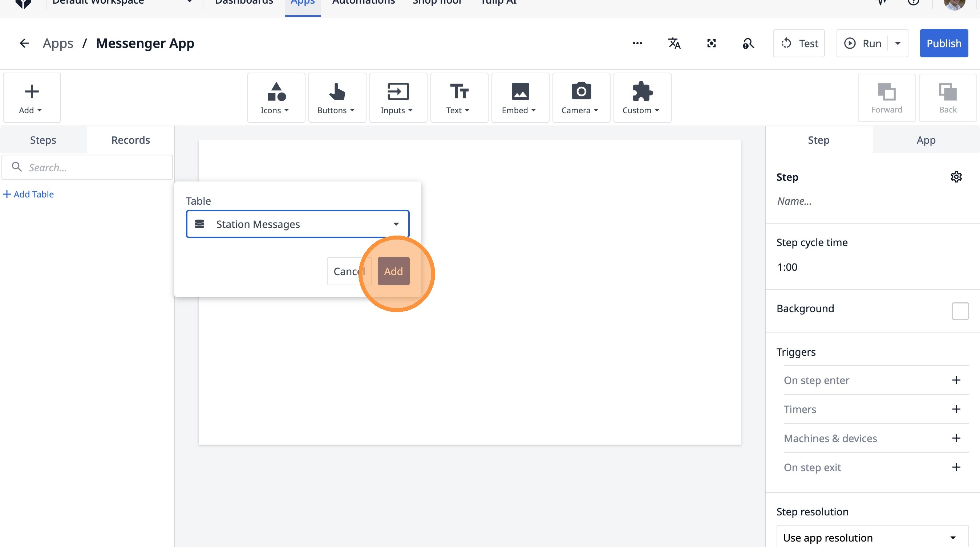
Task: Open the Step resolution dropdown
Action: point(872,537)
